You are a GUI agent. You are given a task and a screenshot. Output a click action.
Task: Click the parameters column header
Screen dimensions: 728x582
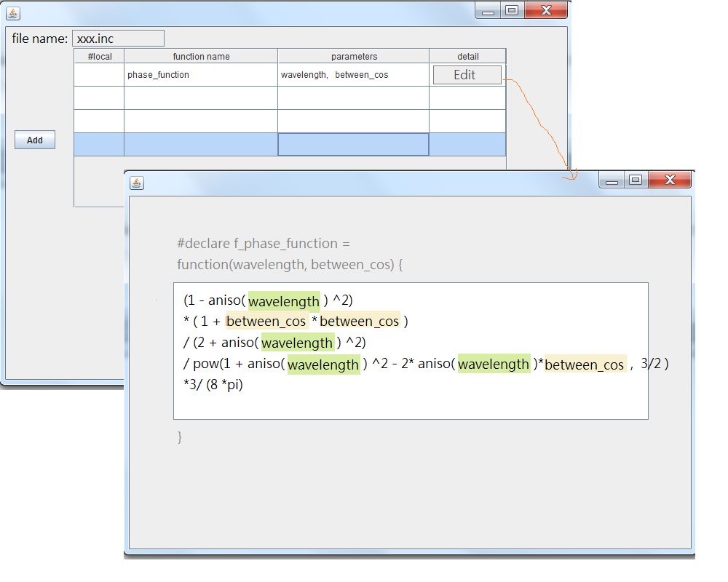[x=354, y=57]
